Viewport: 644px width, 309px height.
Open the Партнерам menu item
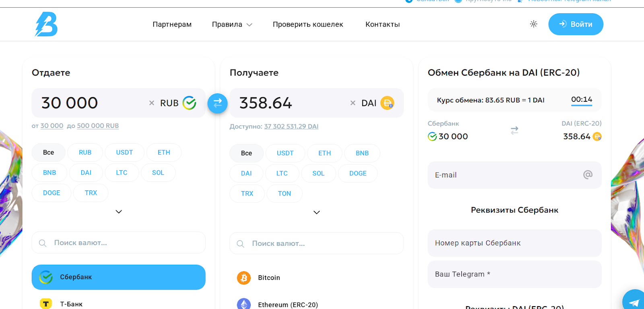point(172,24)
